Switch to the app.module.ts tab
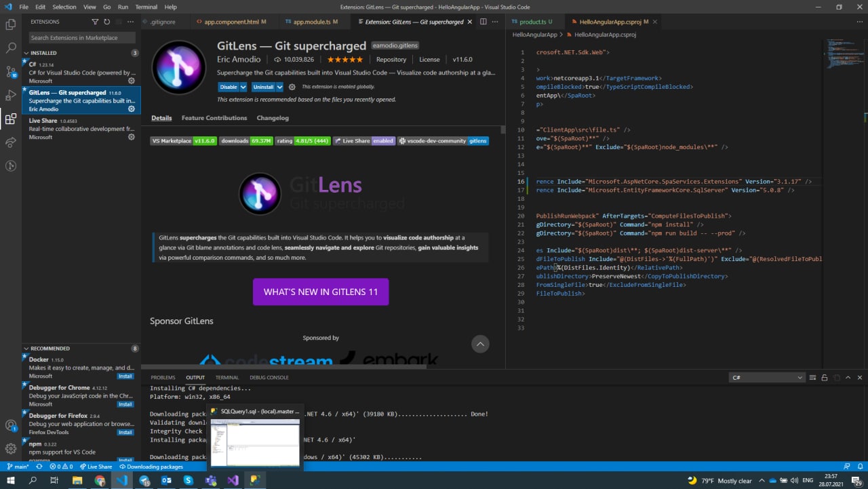This screenshot has height=489, width=868. (314, 22)
